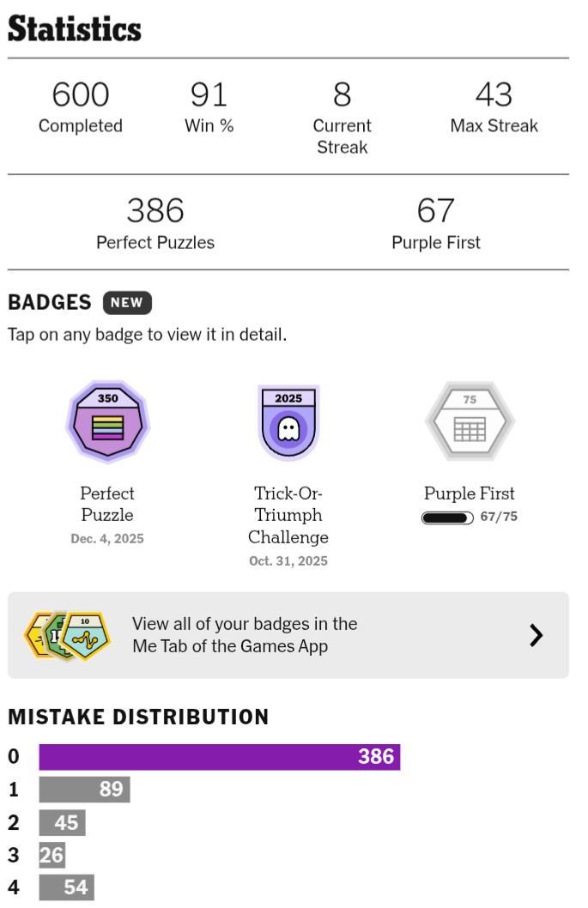Open 'View all of your badges' link
Screen dimensions: 588x908
click(x=245, y=635)
